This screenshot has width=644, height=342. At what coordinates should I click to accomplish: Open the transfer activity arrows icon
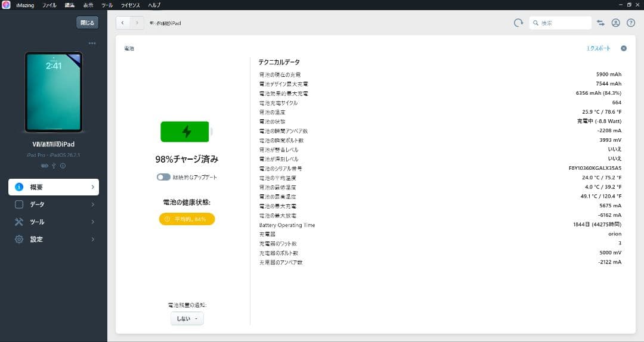(x=600, y=23)
